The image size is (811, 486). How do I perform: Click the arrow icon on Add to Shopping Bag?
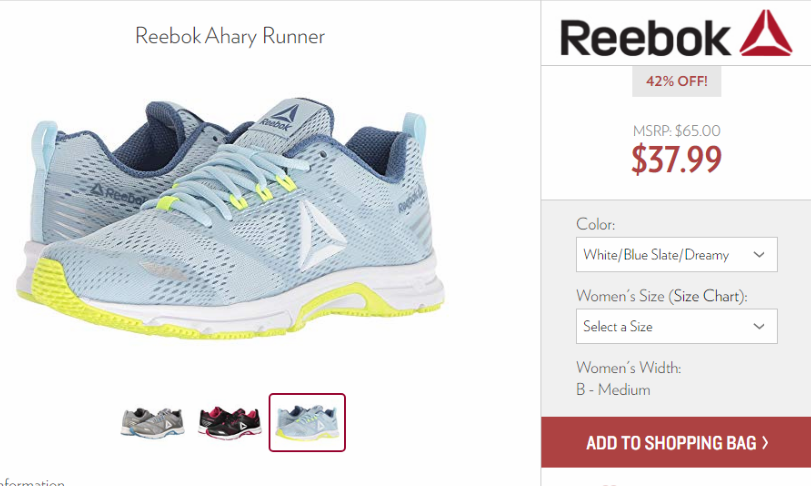(x=765, y=443)
